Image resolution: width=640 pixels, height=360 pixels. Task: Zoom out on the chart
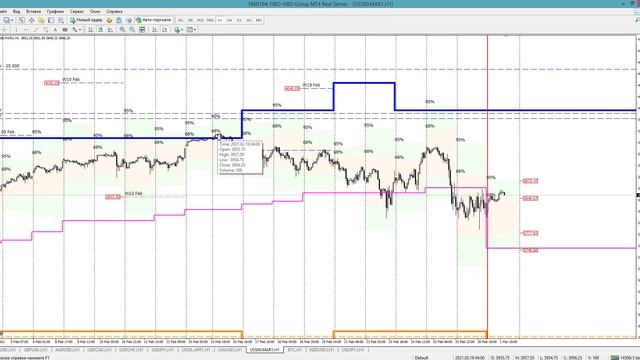(132, 30)
